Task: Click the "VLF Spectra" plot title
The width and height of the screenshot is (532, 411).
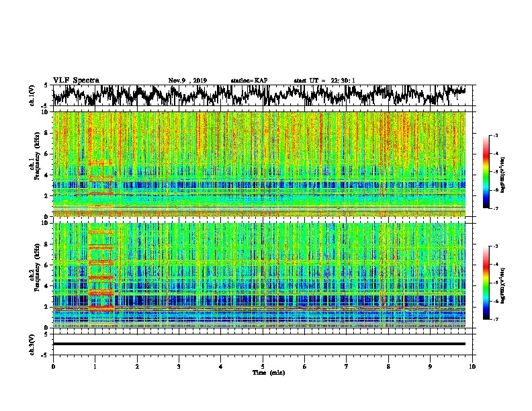Action: click(76, 81)
